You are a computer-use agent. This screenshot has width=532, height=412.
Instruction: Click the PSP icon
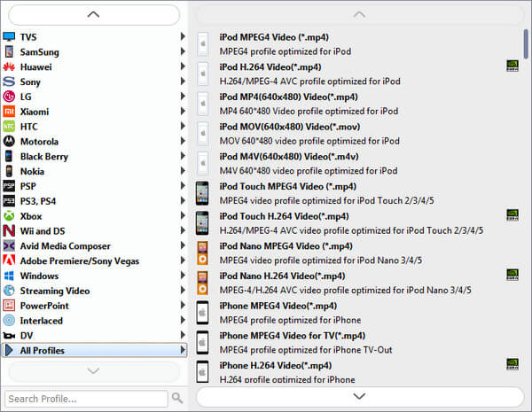click(9, 186)
